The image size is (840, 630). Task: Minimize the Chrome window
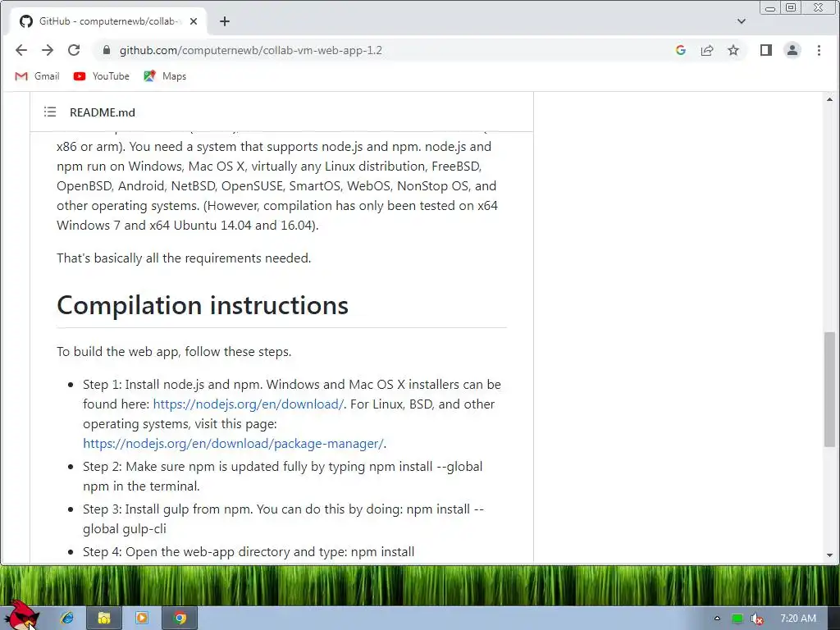point(769,7)
